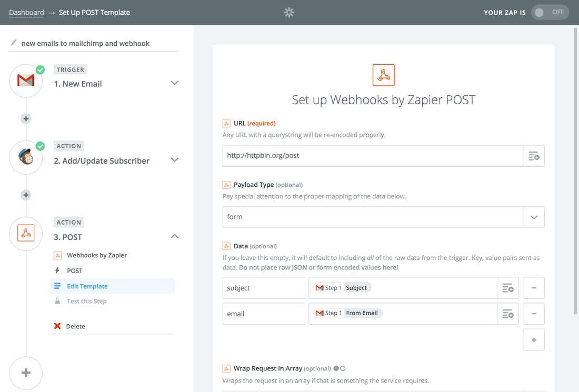Click the Zapier logo in the top bar
This screenshot has height=392, width=579.
click(x=289, y=12)
